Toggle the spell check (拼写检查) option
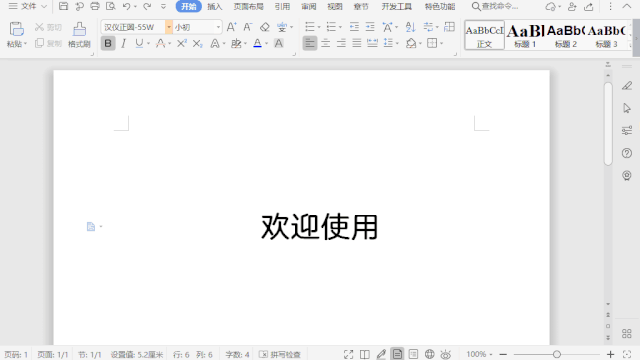The height and width of the screenshot is (360, 640). (x=280, y=354)
